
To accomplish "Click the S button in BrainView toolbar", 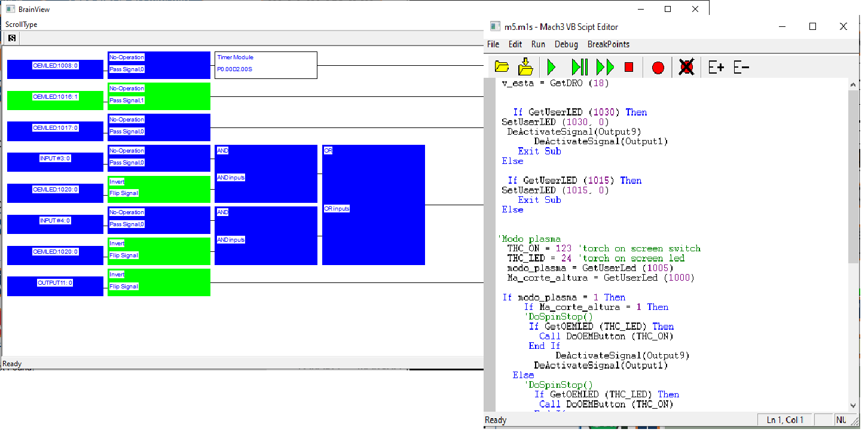I will [x=11, y=38].
